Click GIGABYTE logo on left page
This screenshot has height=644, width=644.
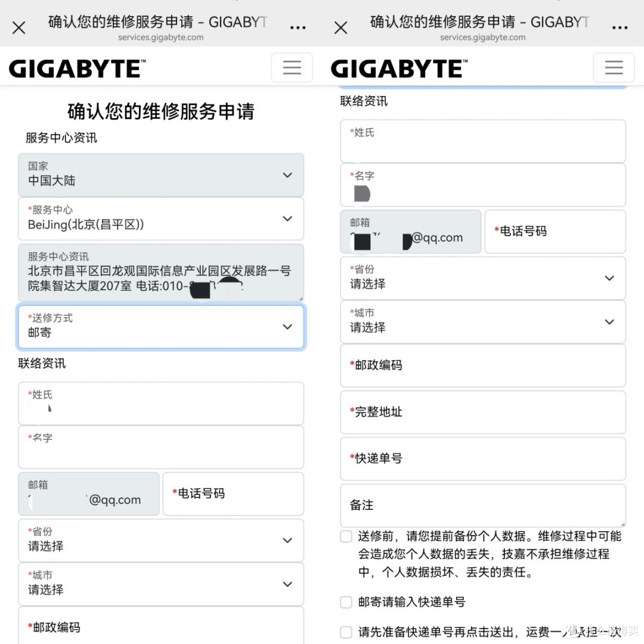click(77, 69)
